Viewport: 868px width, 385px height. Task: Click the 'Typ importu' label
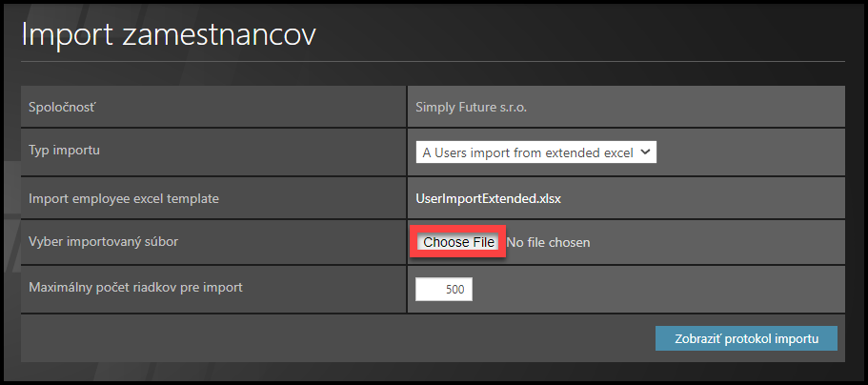tap(66, 152)
